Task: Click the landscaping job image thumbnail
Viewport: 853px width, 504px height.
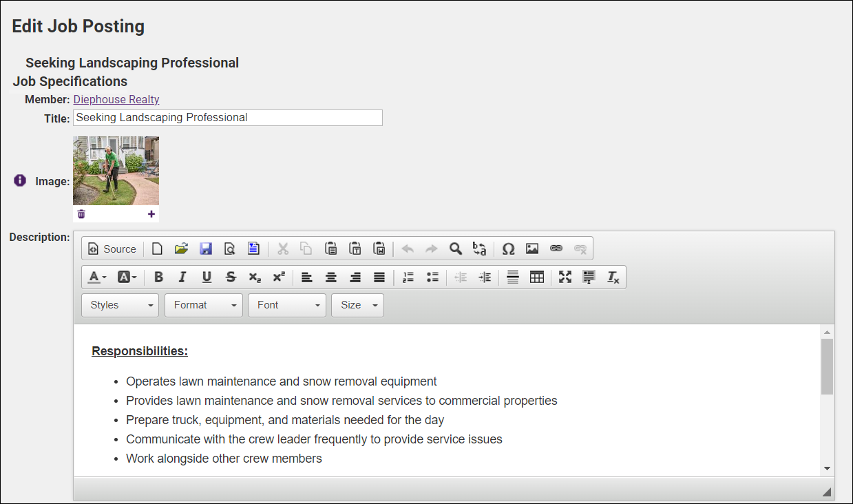Action: pyautogui.click(x=116, y=171)
